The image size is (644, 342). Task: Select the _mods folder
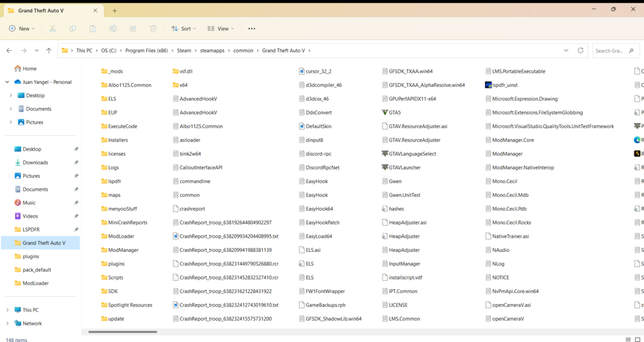111,71
